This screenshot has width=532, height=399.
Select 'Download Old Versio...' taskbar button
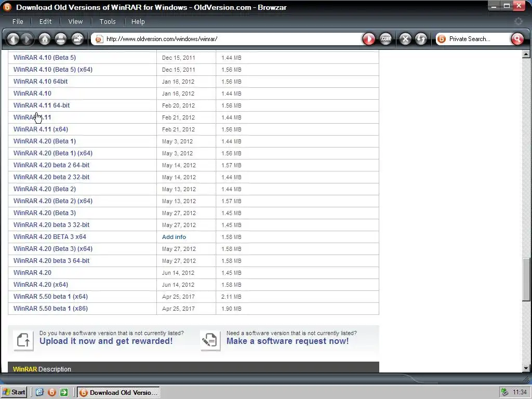(x=118, y=393)
